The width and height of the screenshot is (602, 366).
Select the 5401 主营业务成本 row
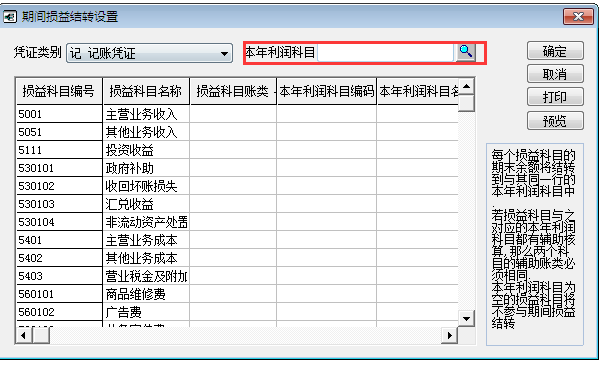tap(237, 240)
